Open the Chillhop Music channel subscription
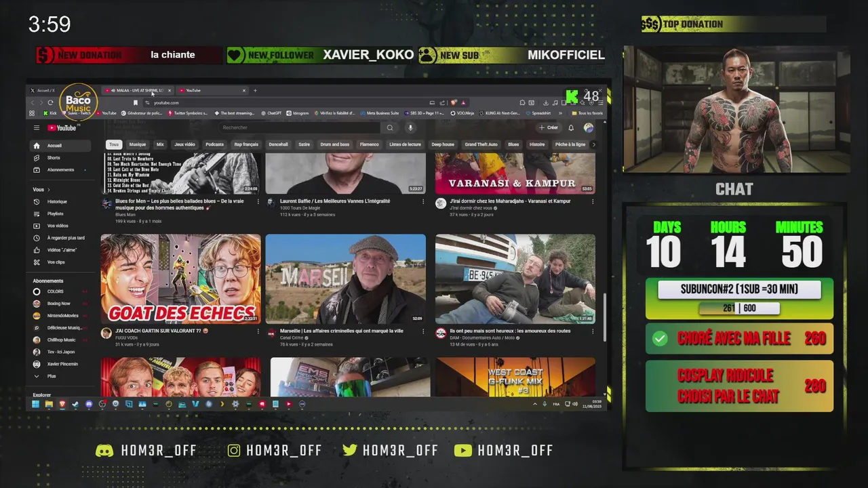 [60, 340]
